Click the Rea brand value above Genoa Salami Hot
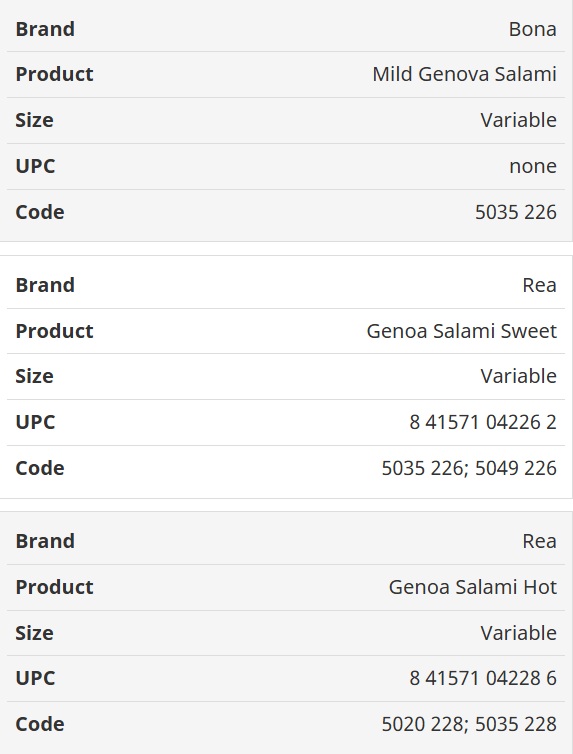This screenshot has width=573, height=754. click(539, 541)
